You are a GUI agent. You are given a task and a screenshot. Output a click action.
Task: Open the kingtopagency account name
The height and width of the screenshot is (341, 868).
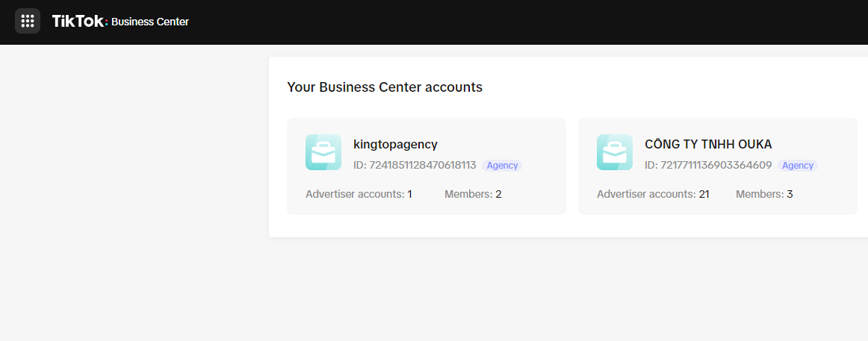(395, 144)
